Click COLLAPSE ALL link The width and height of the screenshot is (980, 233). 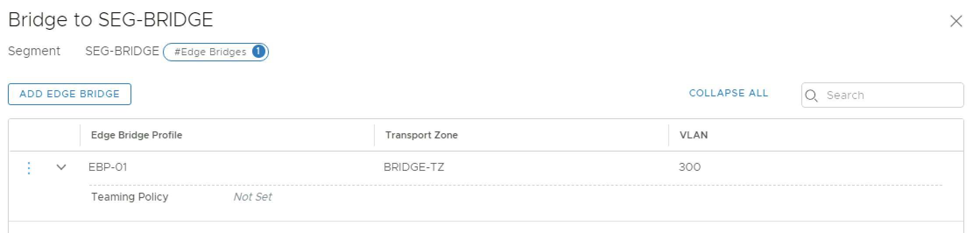point(728,93)
